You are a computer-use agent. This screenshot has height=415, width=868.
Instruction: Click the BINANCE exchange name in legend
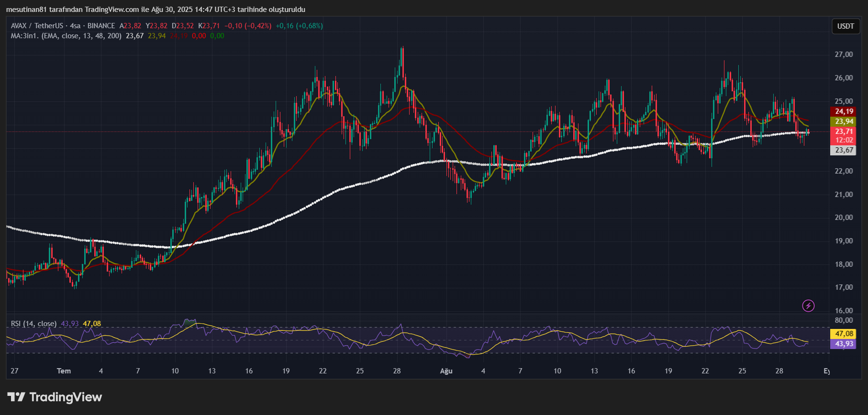click(x=101, y=26)
